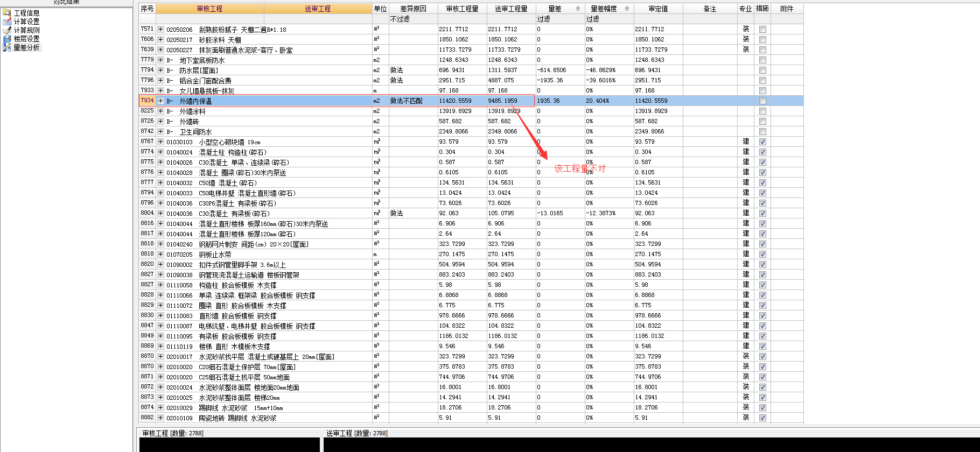Image resolution: width=980 pixels, height=452 pixels.
Task: Click 送审工程量 column header
Action: [511, 9]
